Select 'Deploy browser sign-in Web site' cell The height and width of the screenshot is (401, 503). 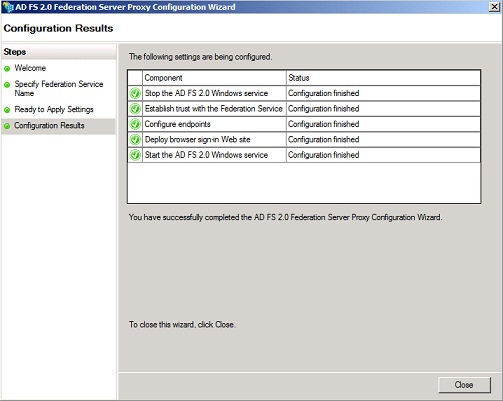click(x=214, y=139)
